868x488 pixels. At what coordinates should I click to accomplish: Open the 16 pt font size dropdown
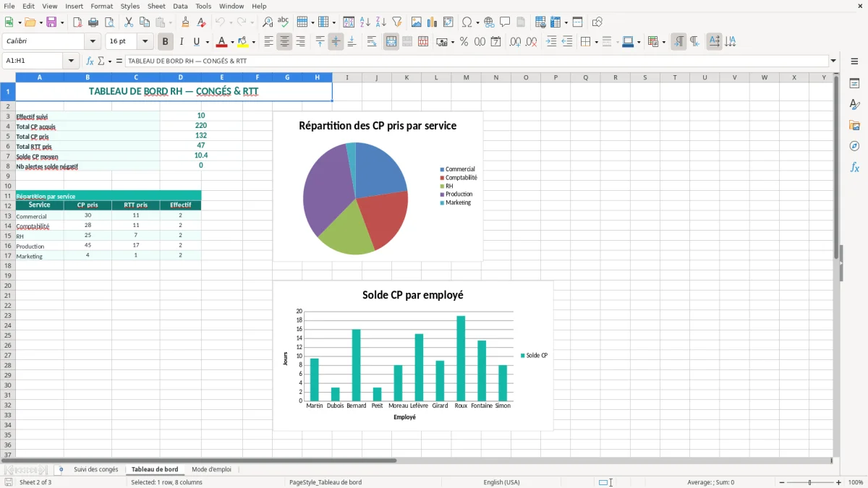[x=145, y=42]
